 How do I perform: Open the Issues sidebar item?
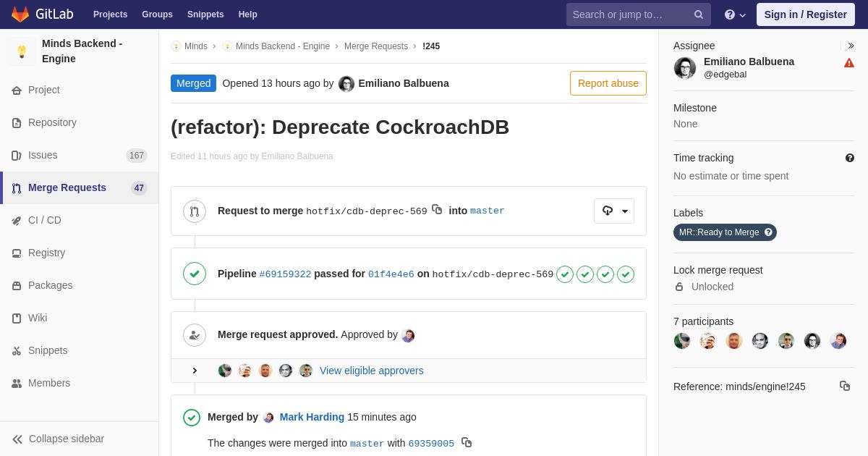(80, 155)
